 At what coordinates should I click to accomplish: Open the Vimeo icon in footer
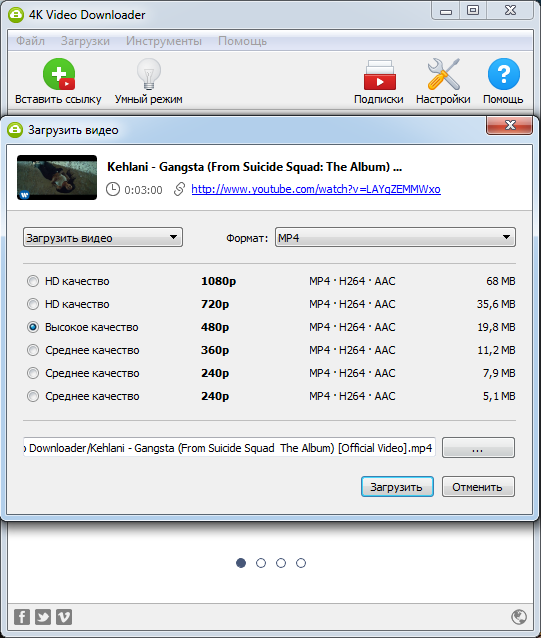coord(64,617)
